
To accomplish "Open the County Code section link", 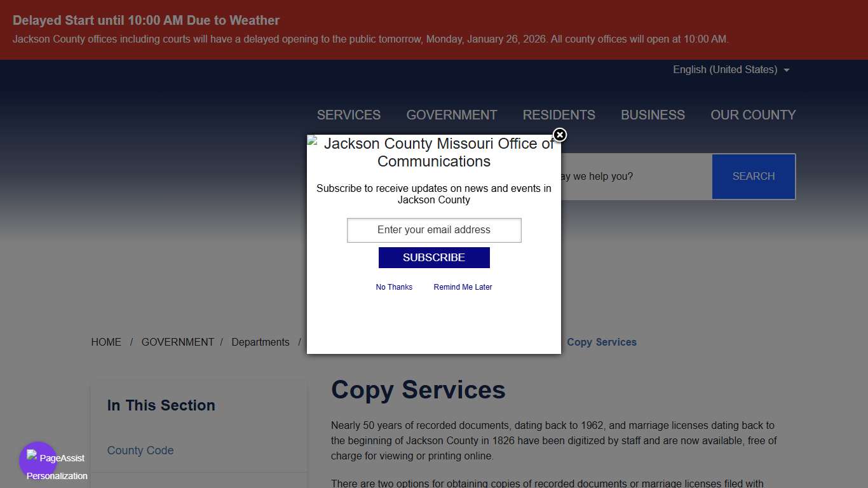I will [x=140, y=450].
